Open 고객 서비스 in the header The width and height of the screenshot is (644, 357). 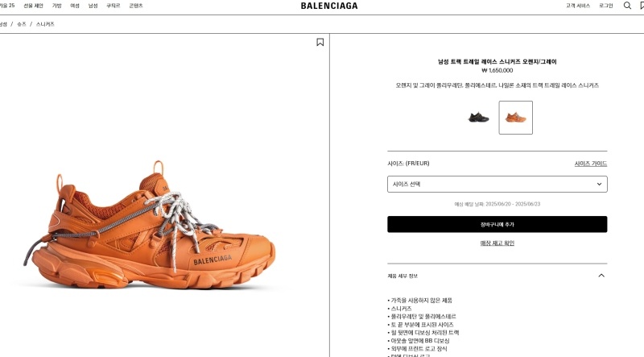[578, 6]
